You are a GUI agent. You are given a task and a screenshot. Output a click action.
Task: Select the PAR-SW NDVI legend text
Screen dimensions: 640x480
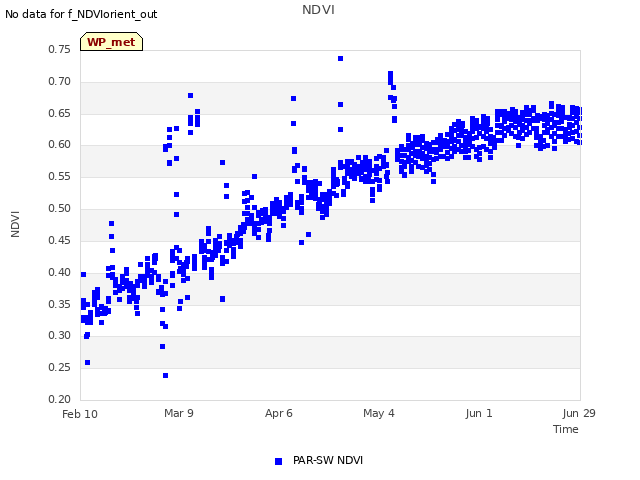tap(328, 460)
